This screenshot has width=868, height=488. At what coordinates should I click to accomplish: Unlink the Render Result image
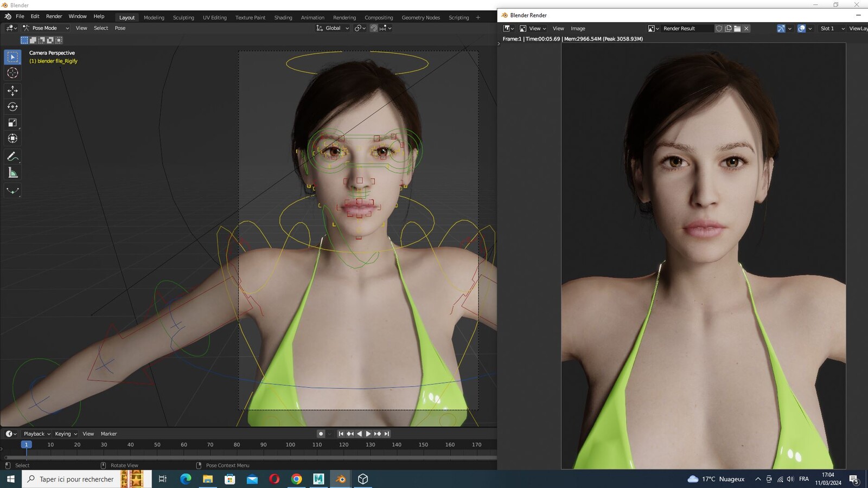point(746,29)
